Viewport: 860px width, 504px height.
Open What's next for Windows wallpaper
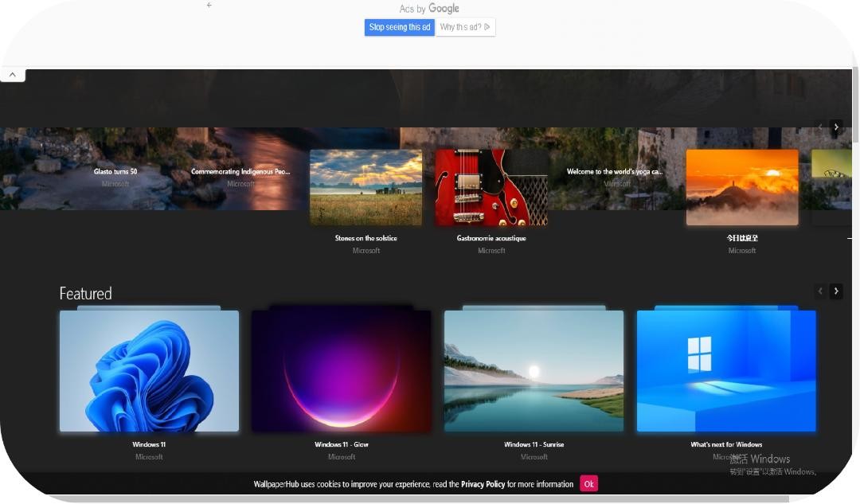click(726, 371)
